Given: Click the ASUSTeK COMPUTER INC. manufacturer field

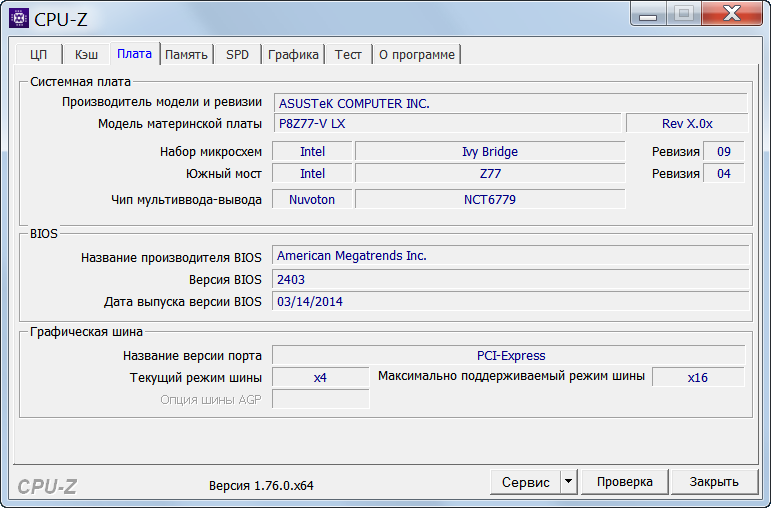Looking at the screenshot, I should (x=510, y=103).
